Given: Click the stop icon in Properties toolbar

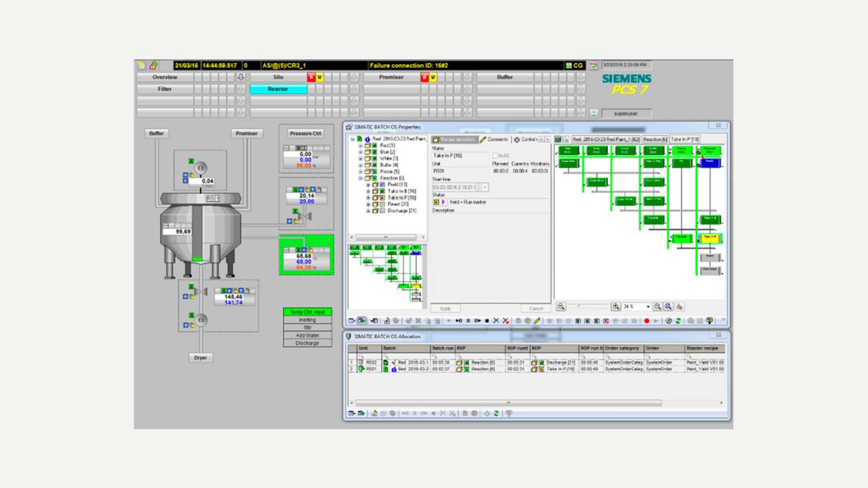Looking at the screenshot, I should tap(487, 321).
